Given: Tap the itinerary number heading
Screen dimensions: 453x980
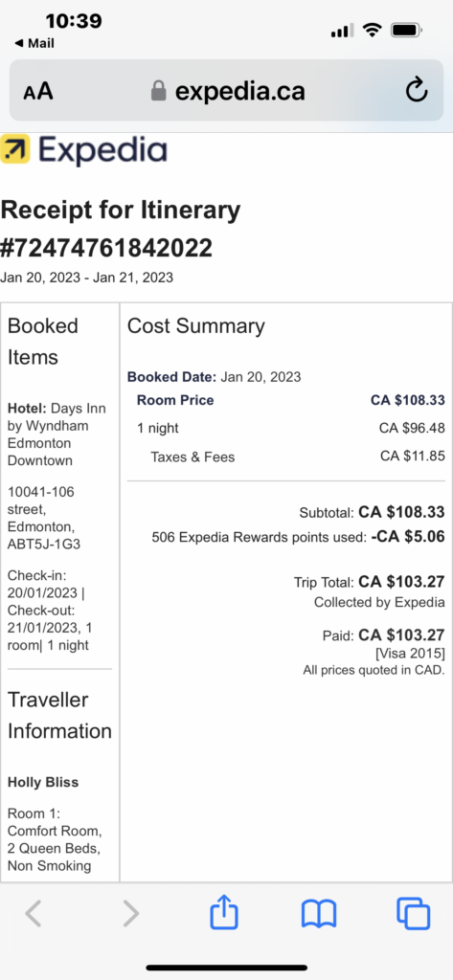Looking at the screenshot, I should (106, 248).
